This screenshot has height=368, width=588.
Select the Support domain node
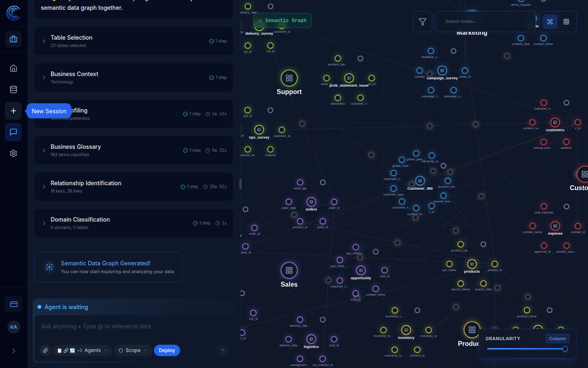pyautogui.click(x=289, y=78)
